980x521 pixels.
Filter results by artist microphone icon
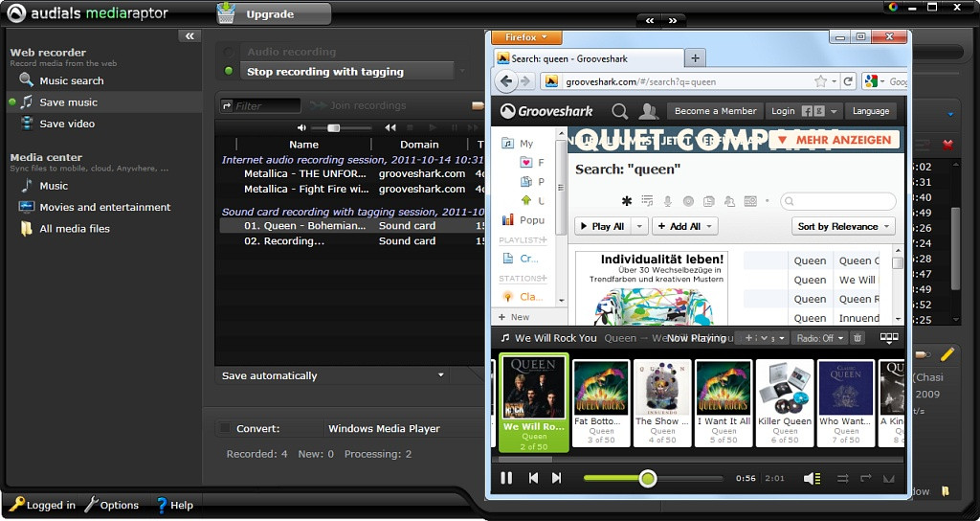[x=667, y=201]
